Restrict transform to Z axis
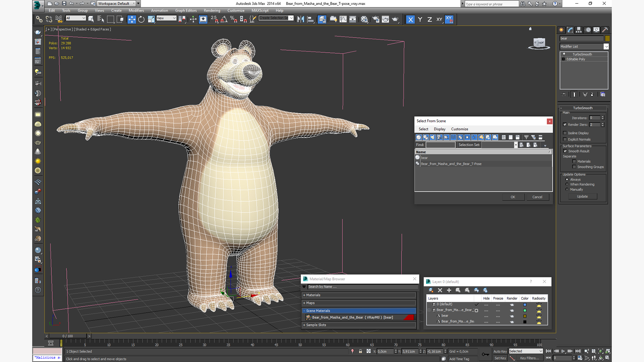This screenshot has width=644, height=362. (x=429, y=19)
